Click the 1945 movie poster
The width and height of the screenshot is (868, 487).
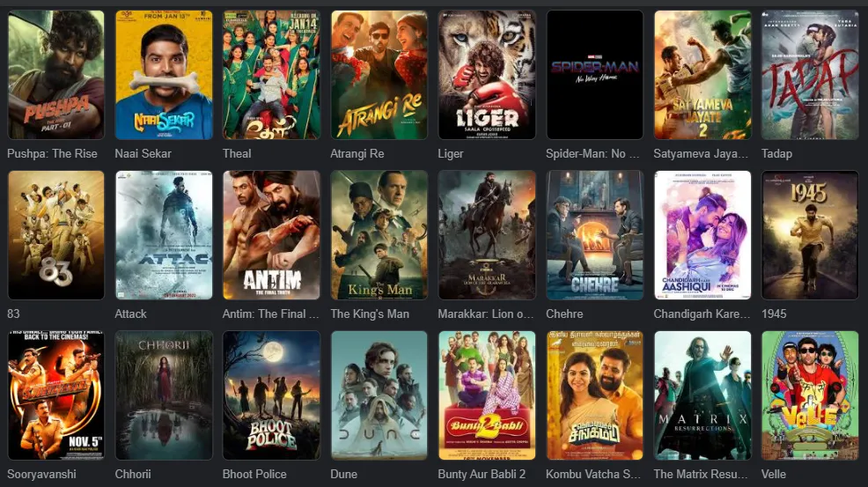(x=810, y=235)
